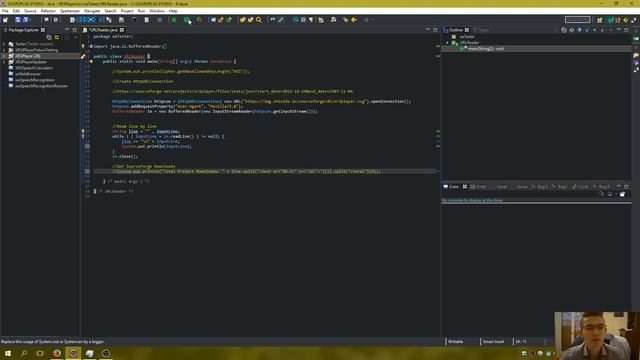Select the URLReader.java editor tab

[x=103, y=30]
